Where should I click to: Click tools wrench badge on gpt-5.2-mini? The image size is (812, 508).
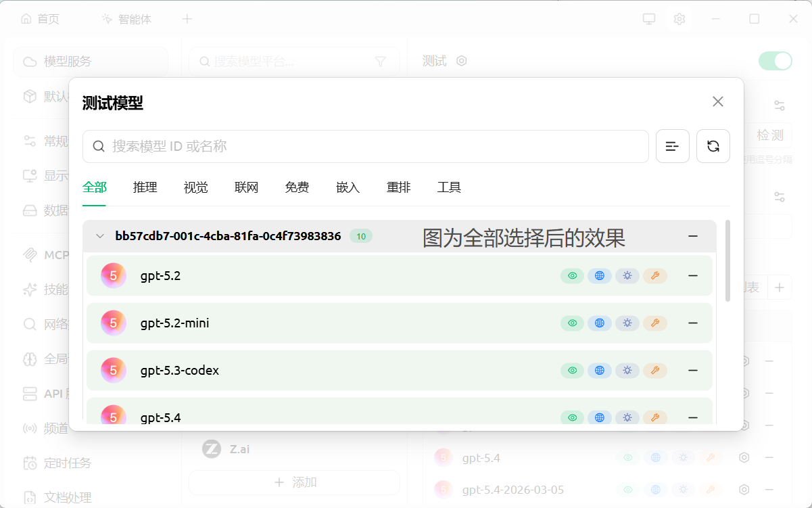655,323
